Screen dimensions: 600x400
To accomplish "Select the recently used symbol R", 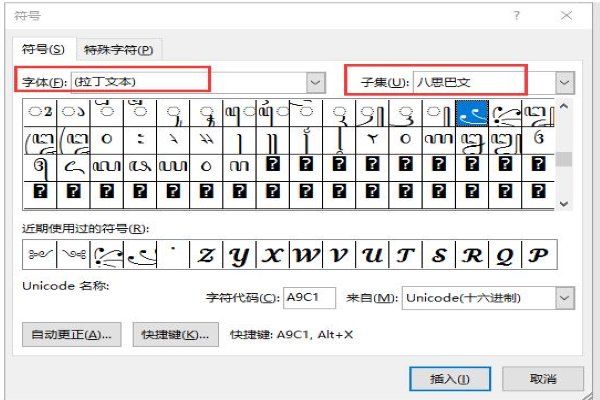I will (x=472, y=255).
